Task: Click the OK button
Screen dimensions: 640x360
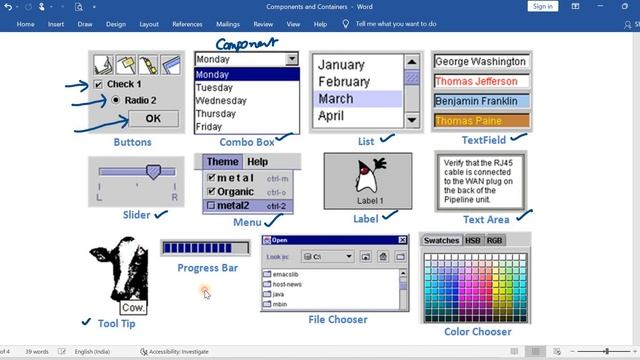Action: [153, 119]
